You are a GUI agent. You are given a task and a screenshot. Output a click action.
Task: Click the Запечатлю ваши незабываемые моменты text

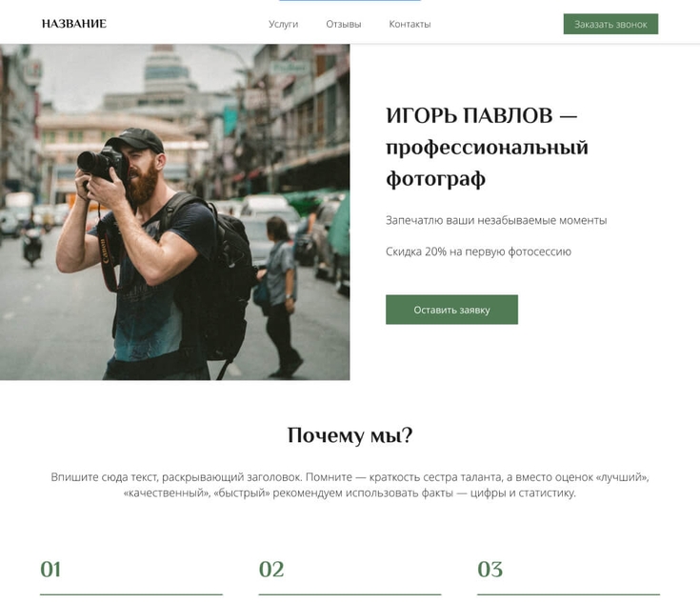click(x=496, y=220)
